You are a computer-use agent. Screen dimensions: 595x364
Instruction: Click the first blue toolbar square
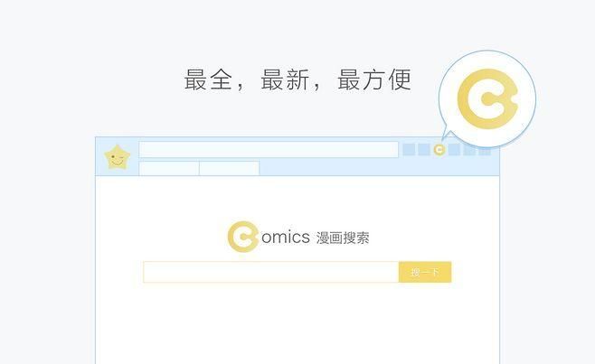tap(409, 150)
